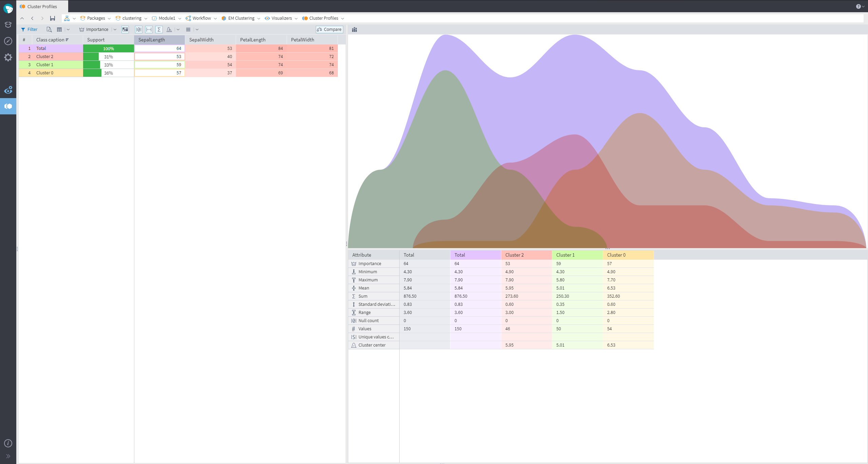The width and height of the screenshot is (868, 464).
Task: Open the Module1 breadcrumb
Action: 163,18
